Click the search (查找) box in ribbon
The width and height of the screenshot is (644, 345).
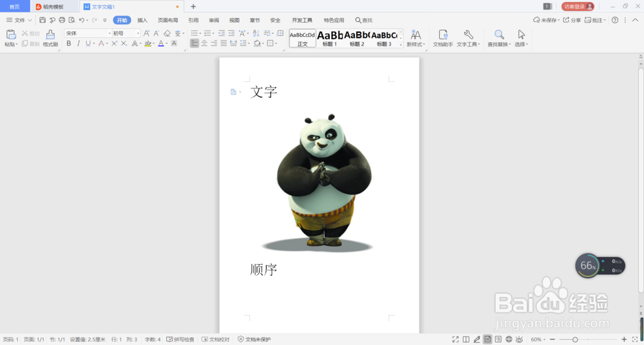pos(364,20)
